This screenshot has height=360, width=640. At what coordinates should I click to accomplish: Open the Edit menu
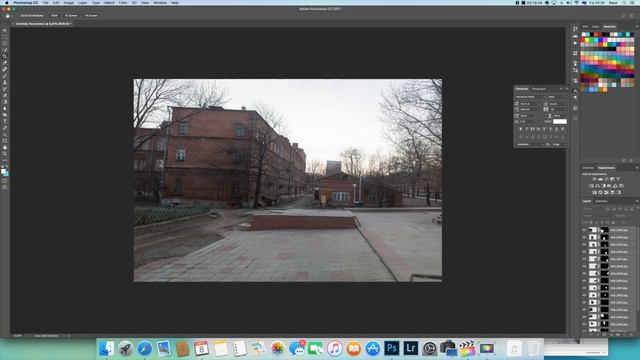(56, 2)
